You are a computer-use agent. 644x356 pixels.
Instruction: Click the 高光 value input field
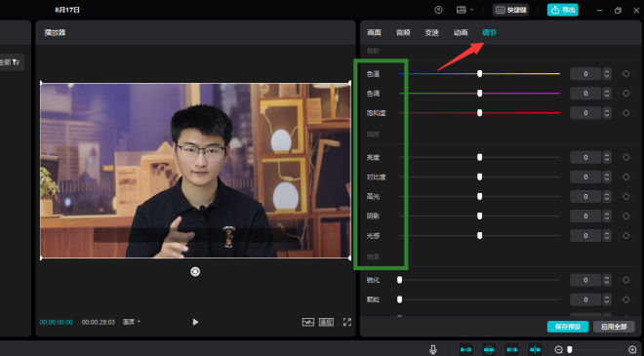pos(585,196)
